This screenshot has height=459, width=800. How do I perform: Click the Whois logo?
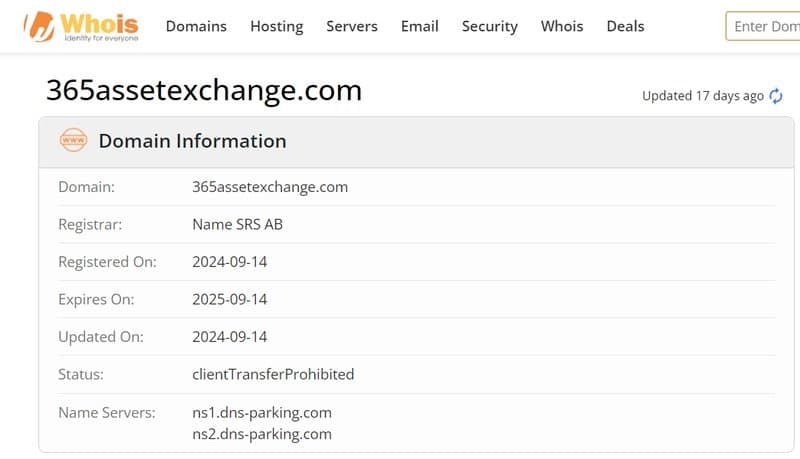click(81, 27)
